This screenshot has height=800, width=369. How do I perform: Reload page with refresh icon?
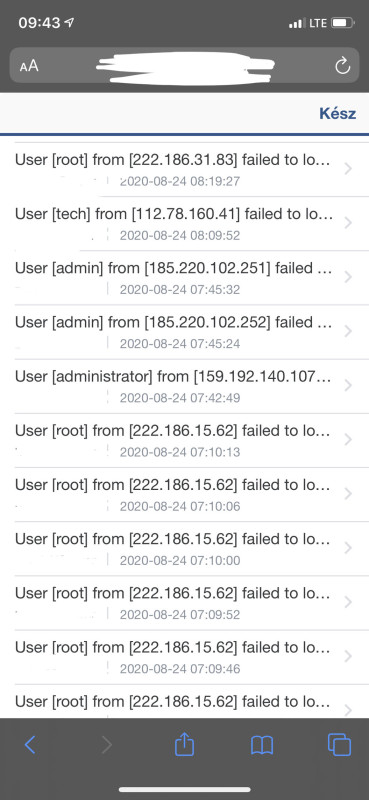coord(342,65)
